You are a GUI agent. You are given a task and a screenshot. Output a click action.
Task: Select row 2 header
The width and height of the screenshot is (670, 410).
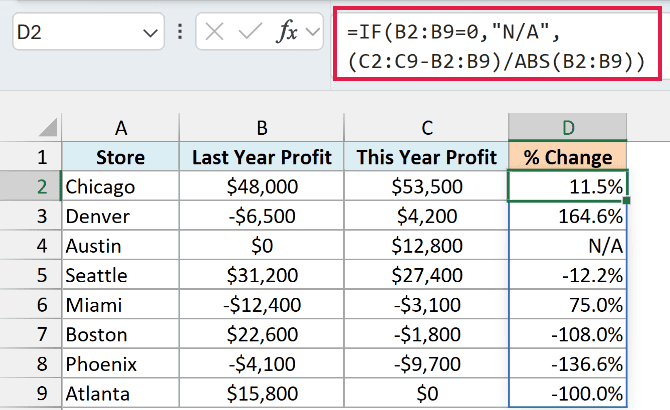[x=31, y=186]
